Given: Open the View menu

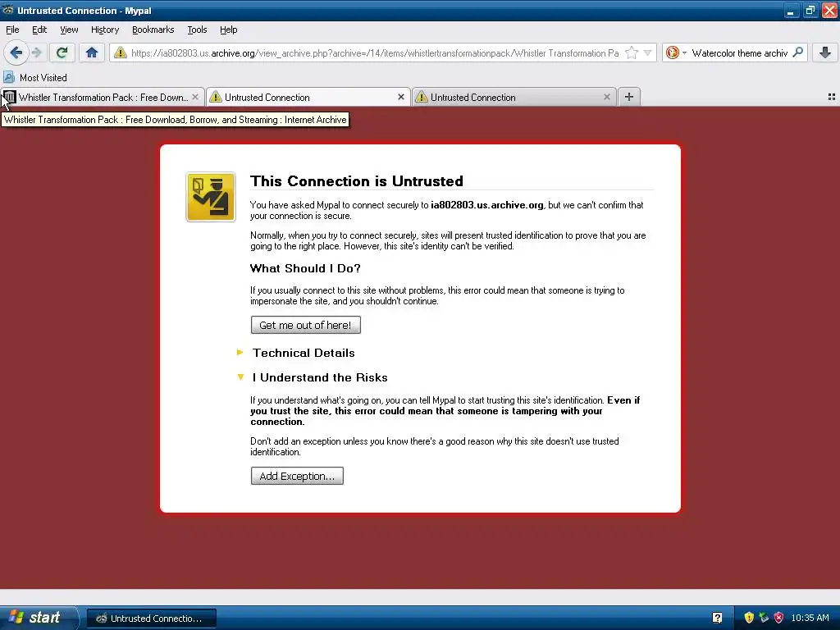Looking at the screenshot, I should (x=69, y=30).
